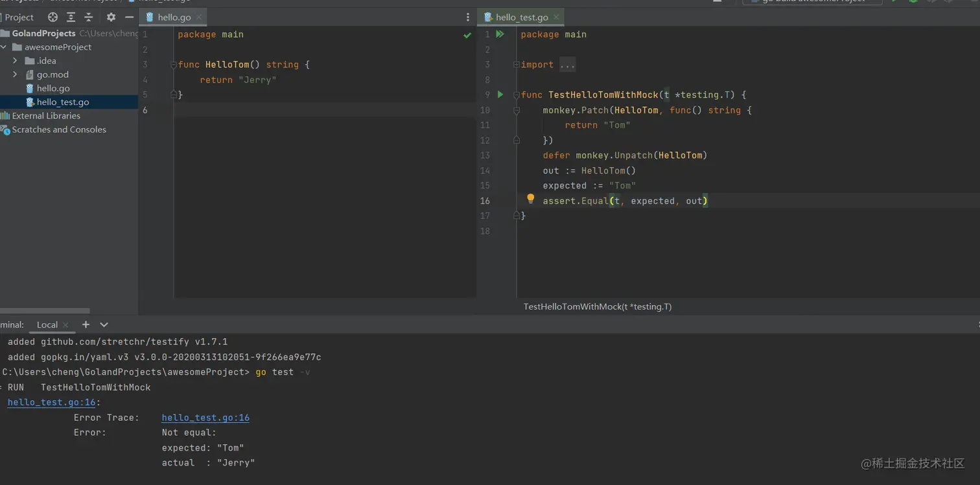Click the terminal command line 'go test -v'
980x485 pixels.
[x=283, y=372]
